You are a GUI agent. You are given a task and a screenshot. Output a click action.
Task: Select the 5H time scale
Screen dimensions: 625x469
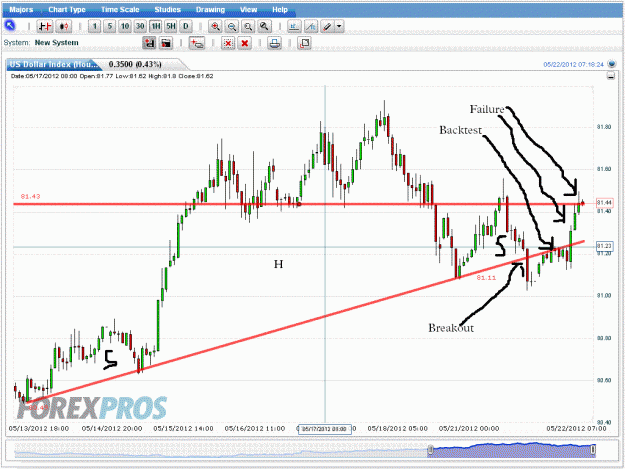171,27
